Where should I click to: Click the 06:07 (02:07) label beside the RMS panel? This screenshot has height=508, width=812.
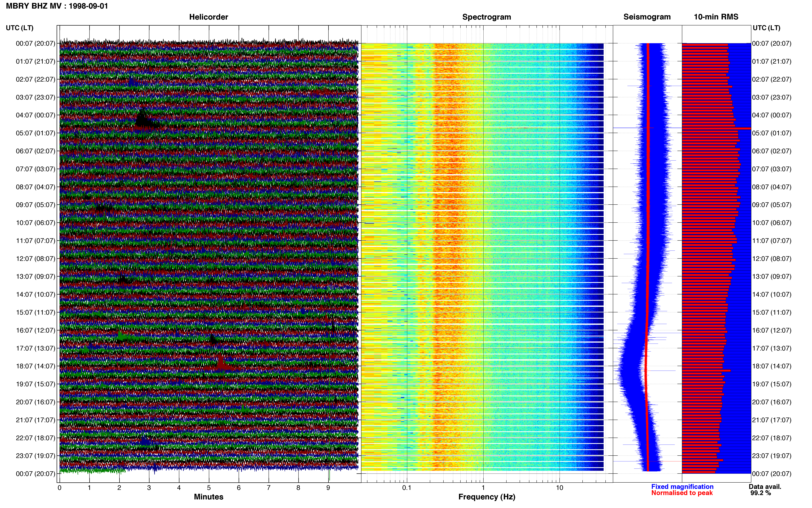772,151
